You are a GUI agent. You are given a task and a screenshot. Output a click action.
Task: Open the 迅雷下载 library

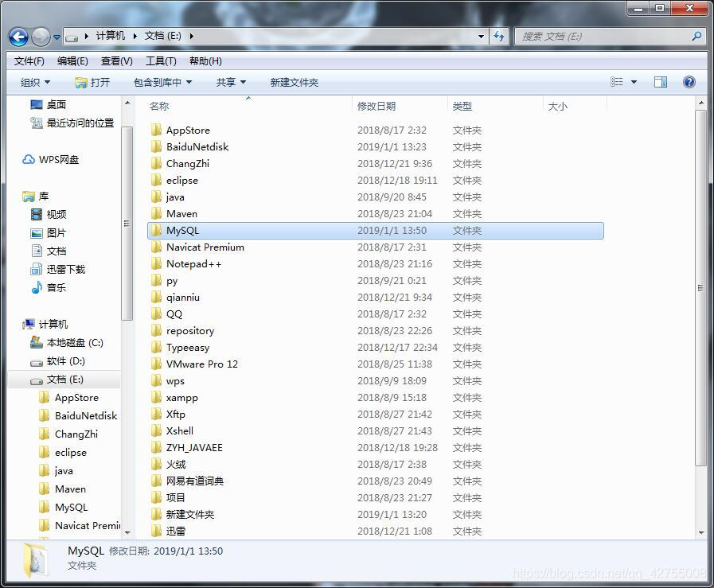(x=58, y=270)
